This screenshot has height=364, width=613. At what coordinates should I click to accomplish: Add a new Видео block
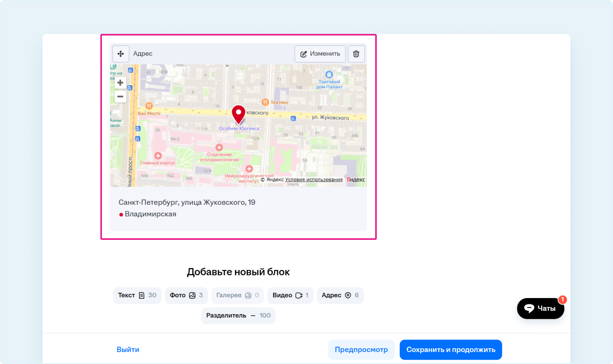coord(290,295)
